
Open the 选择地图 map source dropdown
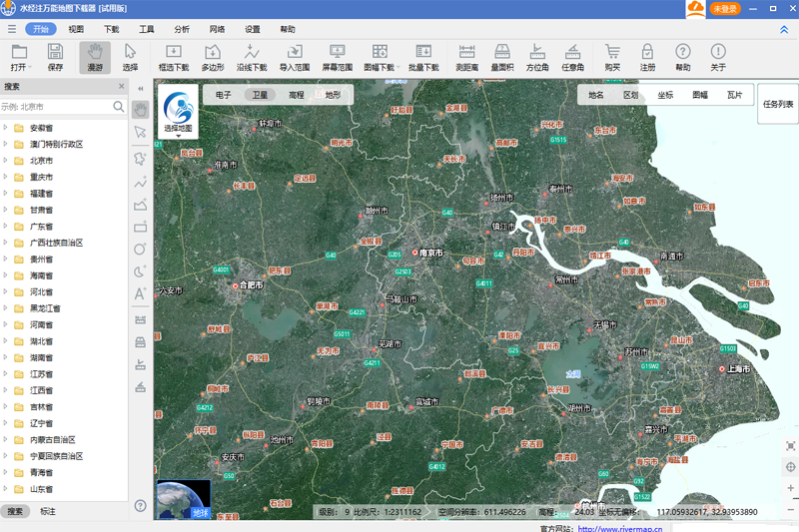coord(178,114)
